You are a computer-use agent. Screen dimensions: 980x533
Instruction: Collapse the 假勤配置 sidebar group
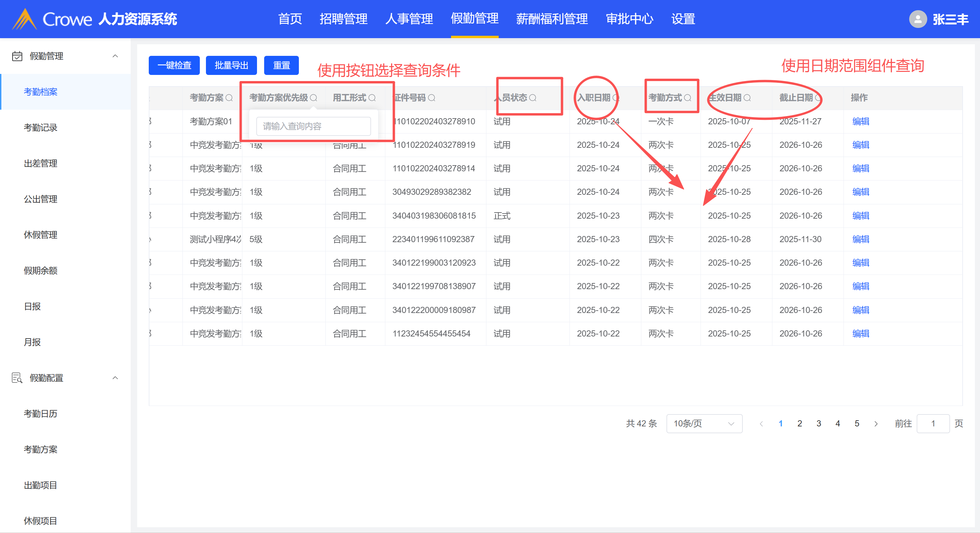click(x=115, y=378)
